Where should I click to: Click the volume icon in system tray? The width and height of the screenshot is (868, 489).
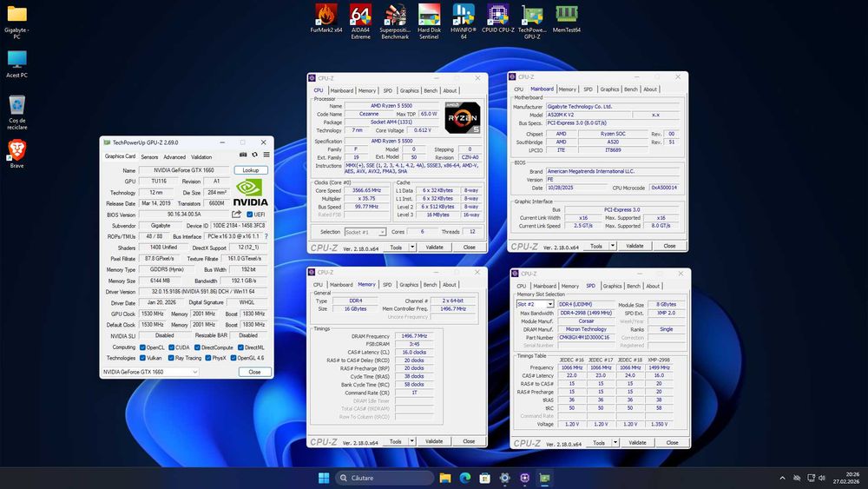[x=822, y=478]
